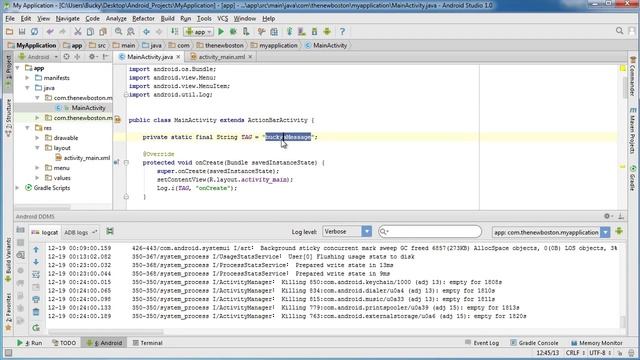The width and height of the screenshot is (640, 360).
Task: Click the Sync Gradle files icon
Action: tap(289, 31)
